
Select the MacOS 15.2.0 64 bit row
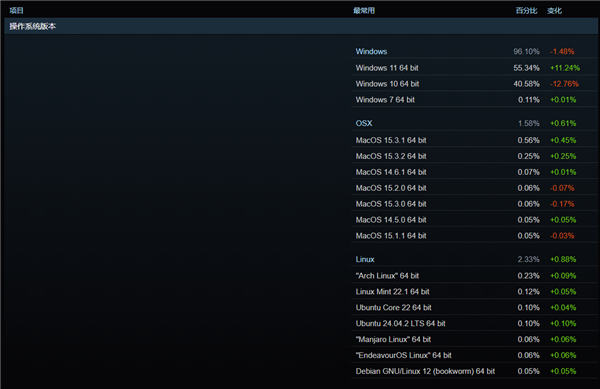point(474,188)
